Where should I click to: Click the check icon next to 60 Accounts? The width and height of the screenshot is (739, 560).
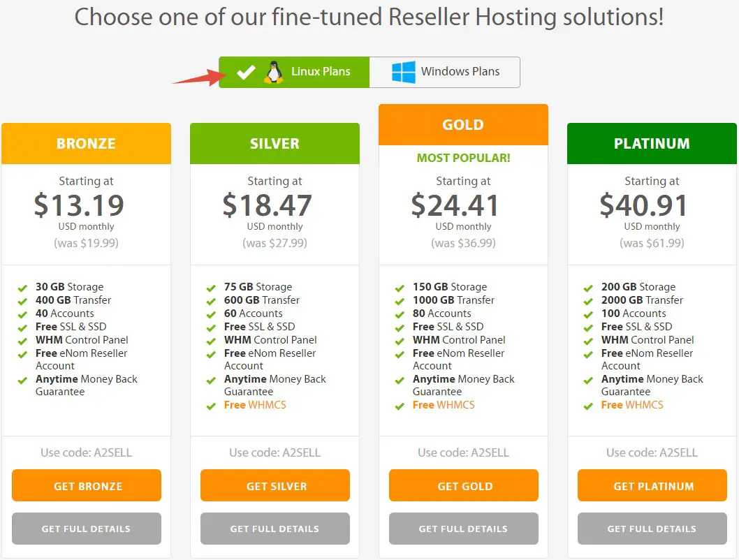(x=211, y=314)
